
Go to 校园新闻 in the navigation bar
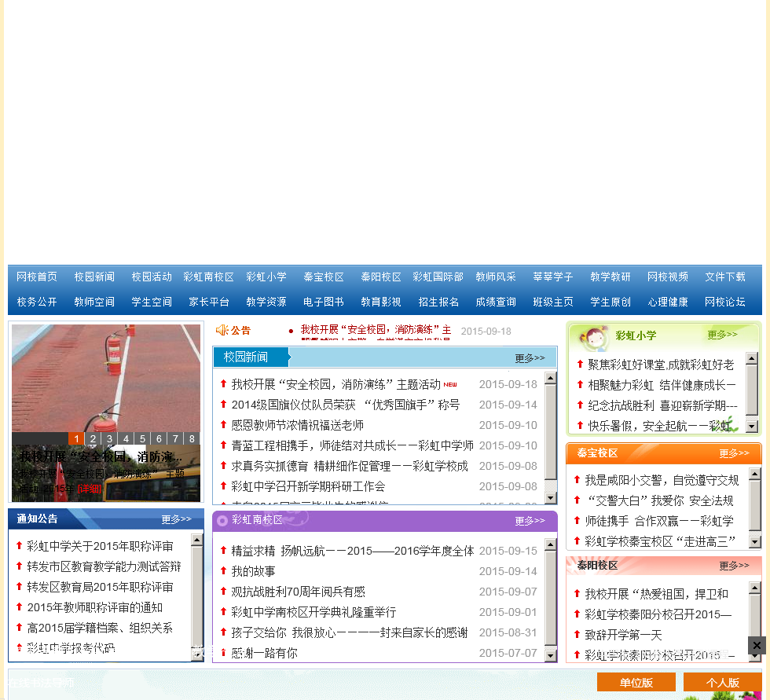coord(94,277)
